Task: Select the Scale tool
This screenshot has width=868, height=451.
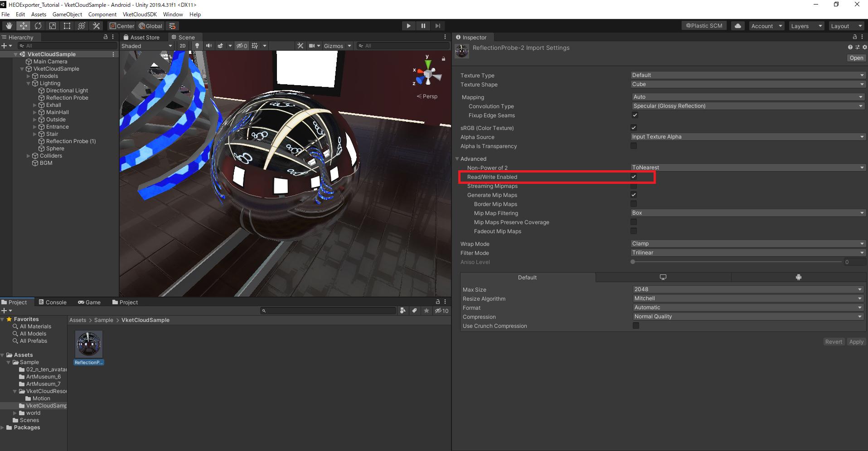Action: 53,26
